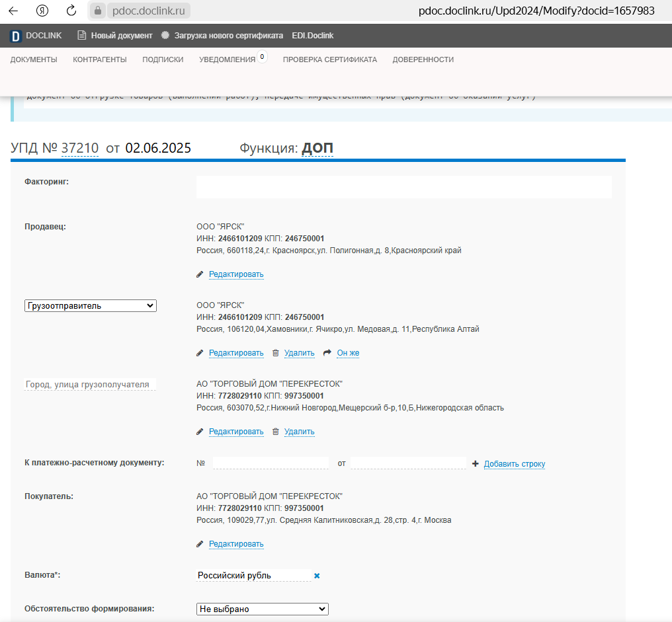This screenshot has width=672, height=622.
Task: Click the Факторинг input field
Action: (404, 187)
